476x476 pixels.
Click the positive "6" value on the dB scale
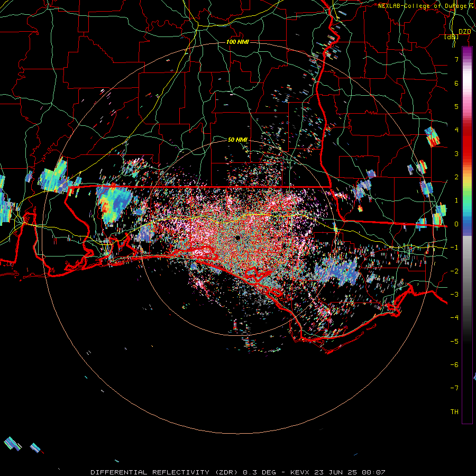[456, 83]
